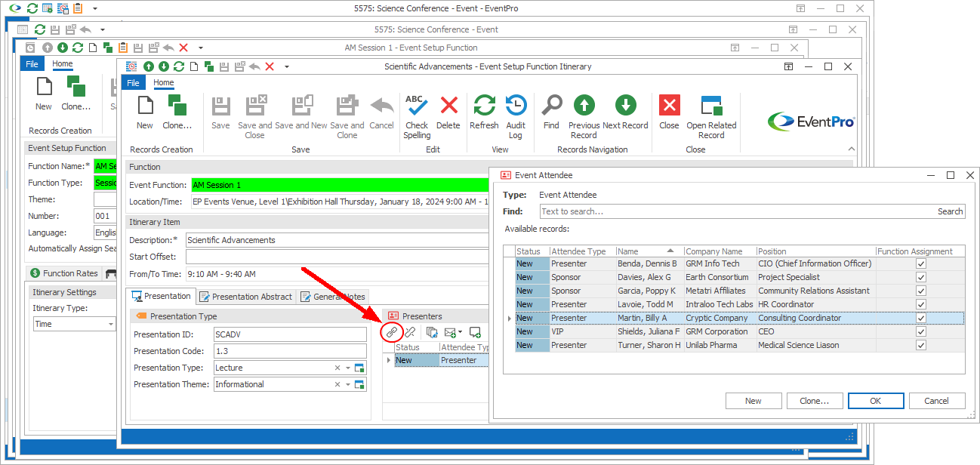The width and height of the screenshot is (980, 465).
Task: Switch to Presentation Abstract tab
Action: click(x=245, y=297)
